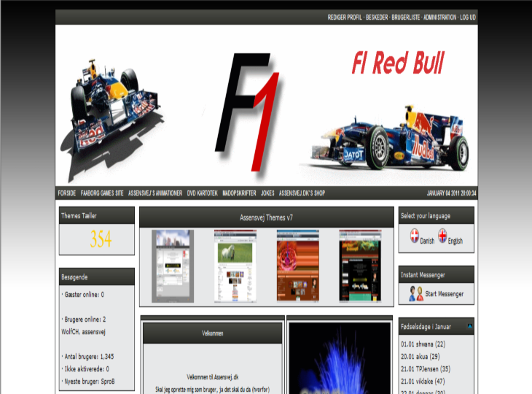
Task: Open MADOPSKRIFTER in navigation bar
Action: coord(239,193)
